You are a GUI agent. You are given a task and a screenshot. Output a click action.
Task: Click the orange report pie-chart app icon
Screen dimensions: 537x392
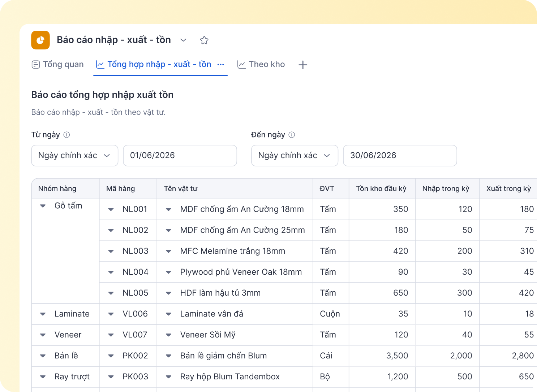pos(40,40)
